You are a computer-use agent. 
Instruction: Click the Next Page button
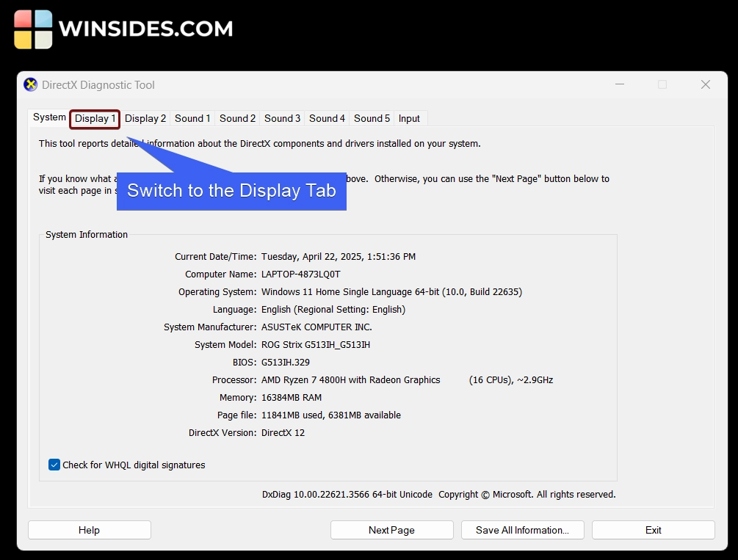tap(391, 530)
